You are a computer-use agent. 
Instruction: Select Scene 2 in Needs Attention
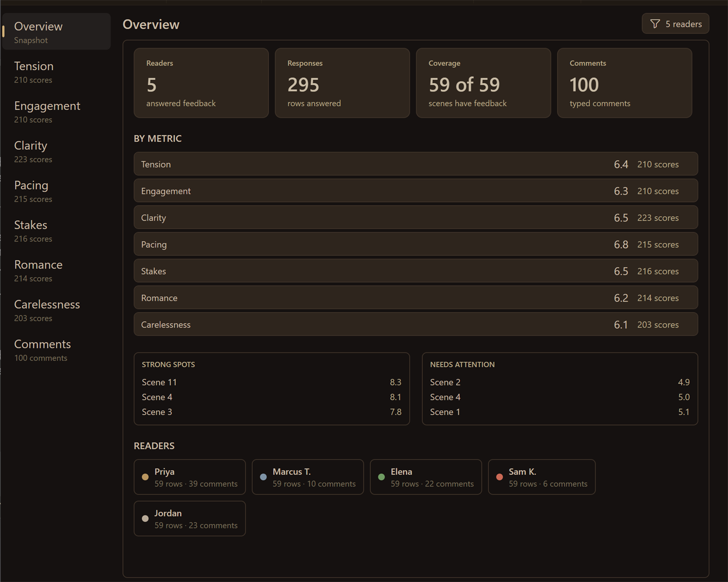click(x=560, y=382)
